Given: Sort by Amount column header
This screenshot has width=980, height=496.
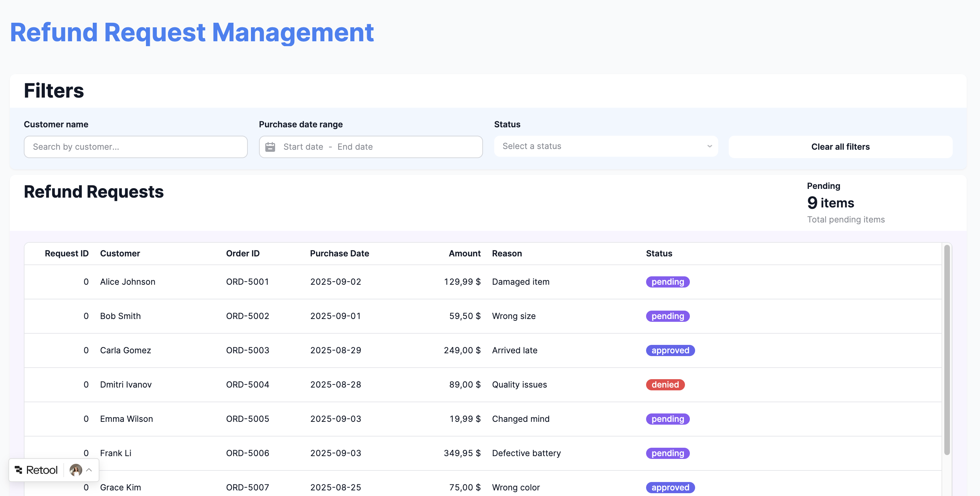Looking at the screenshot, I should click(464, 254).
